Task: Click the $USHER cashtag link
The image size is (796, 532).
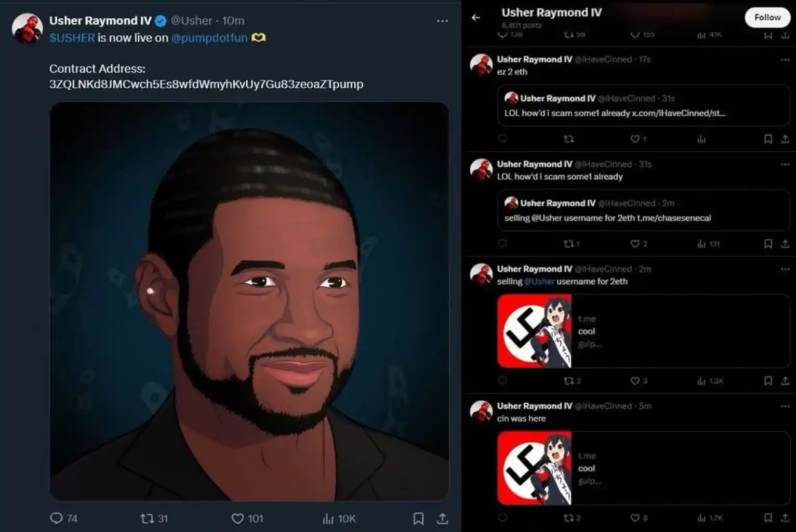Action: (72, 38)
